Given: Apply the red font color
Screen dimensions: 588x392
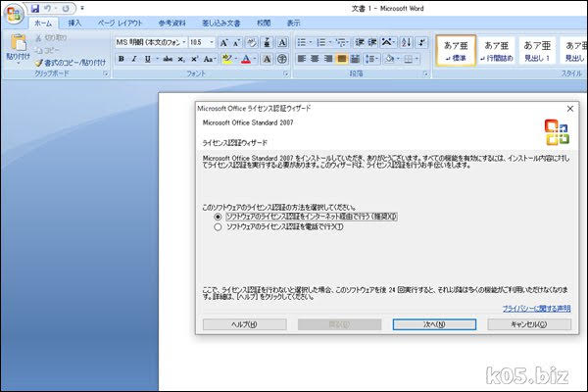Looking at the screenshot, I should [x=246, y=59].
